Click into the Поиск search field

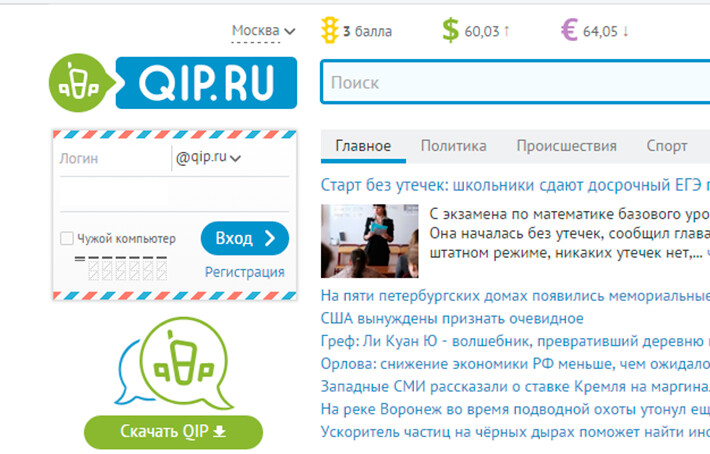coord(515,83)
